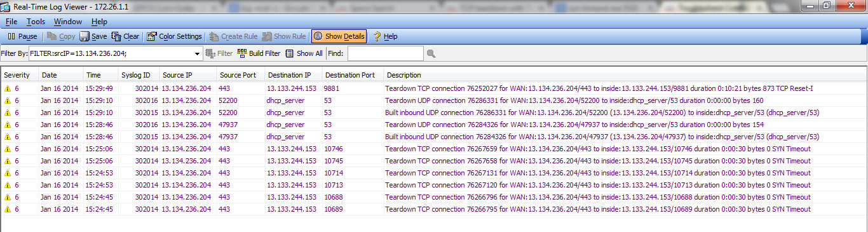Open Help from the toolbar
868x232 pixels.
click(x=385, y=36)
